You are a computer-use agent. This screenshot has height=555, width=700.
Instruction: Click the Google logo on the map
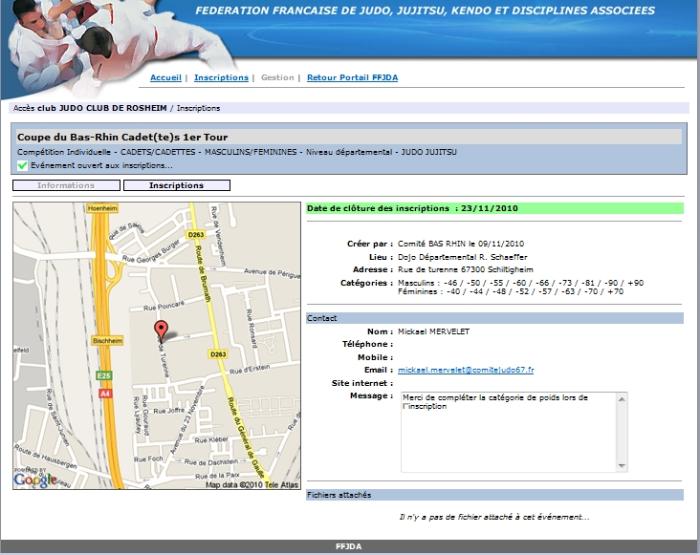click(35, 479)
